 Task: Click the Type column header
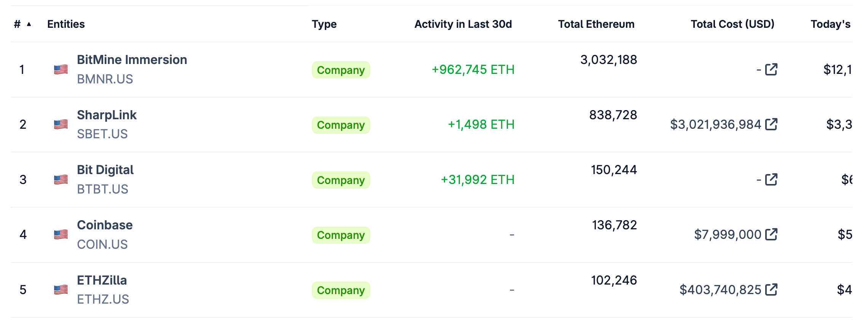click(324, 24)
